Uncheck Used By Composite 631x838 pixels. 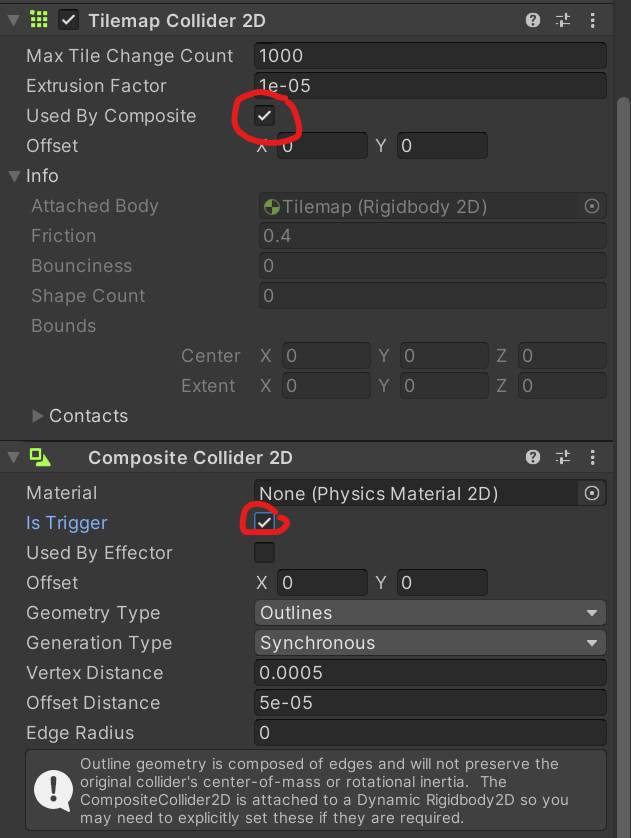(x=264, y=115)
